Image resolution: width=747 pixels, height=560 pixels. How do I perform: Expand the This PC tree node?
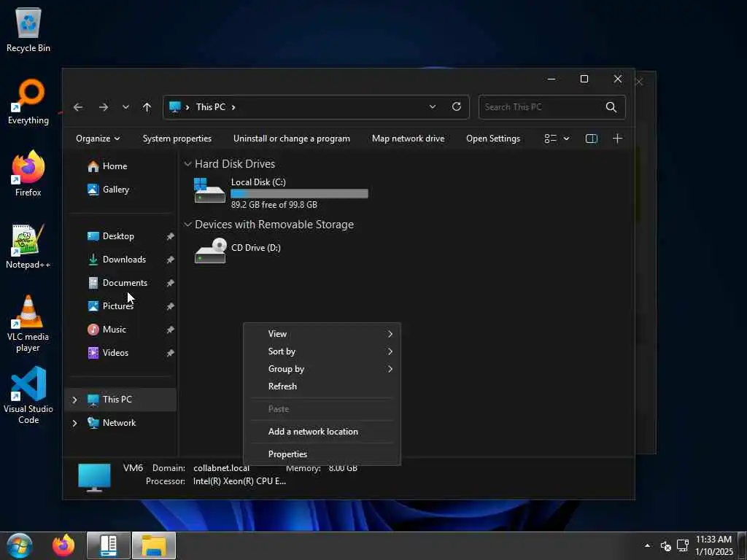coord(75,400)
